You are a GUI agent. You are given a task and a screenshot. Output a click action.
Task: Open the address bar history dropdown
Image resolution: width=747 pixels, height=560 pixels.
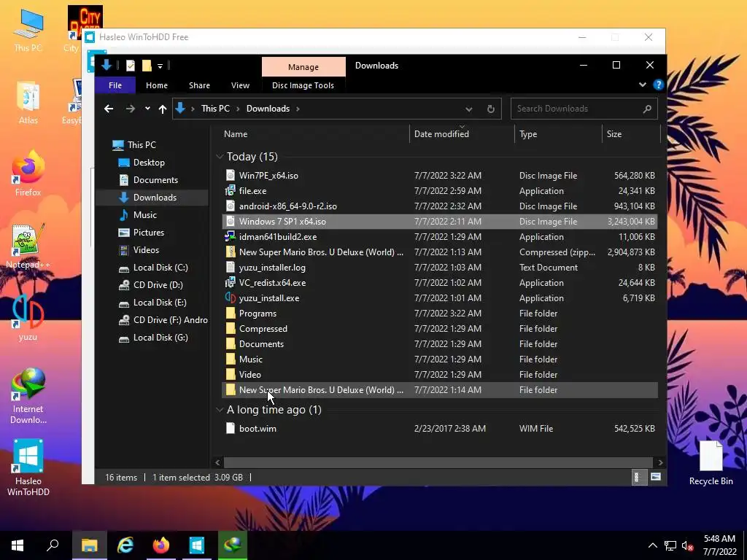click(469, 109)
